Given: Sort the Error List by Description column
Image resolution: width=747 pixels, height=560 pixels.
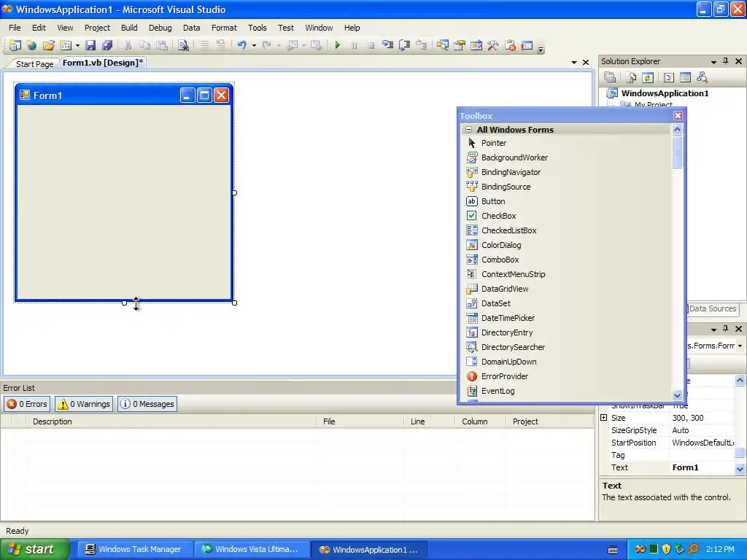Looking at the screenshot, I should click(x=171, y=421).
